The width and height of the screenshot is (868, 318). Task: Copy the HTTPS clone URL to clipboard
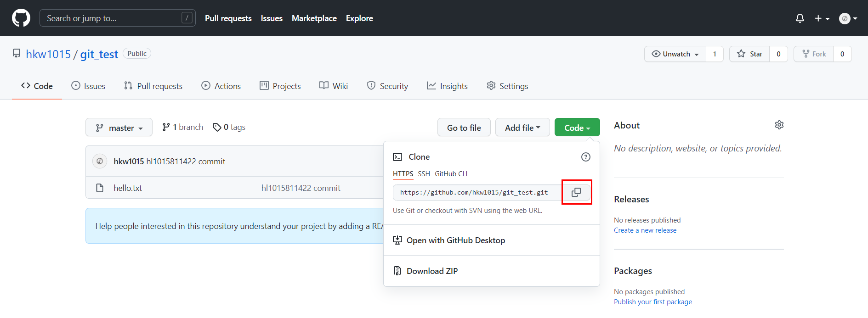576,192
